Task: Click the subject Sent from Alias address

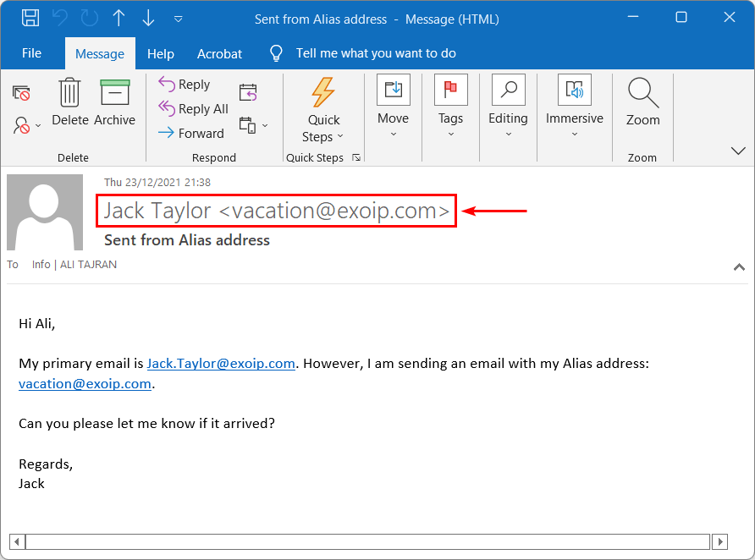Action: 187,240
